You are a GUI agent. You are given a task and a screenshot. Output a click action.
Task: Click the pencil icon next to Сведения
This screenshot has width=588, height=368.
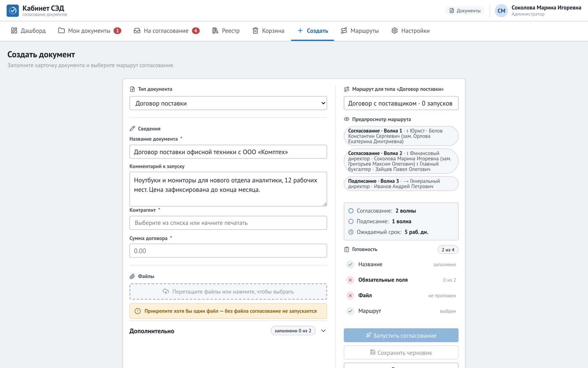pos(132,129)
